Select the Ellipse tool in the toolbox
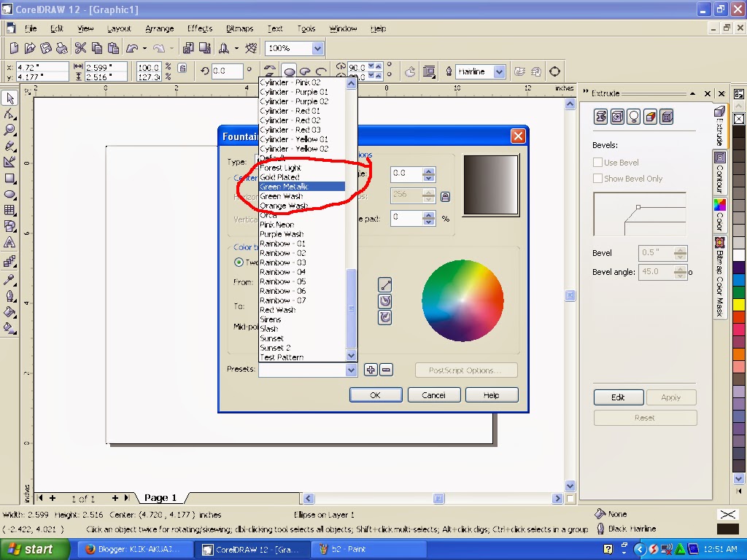Image resolution: width=747 pixels, height=560 pixels. (9, 195)
